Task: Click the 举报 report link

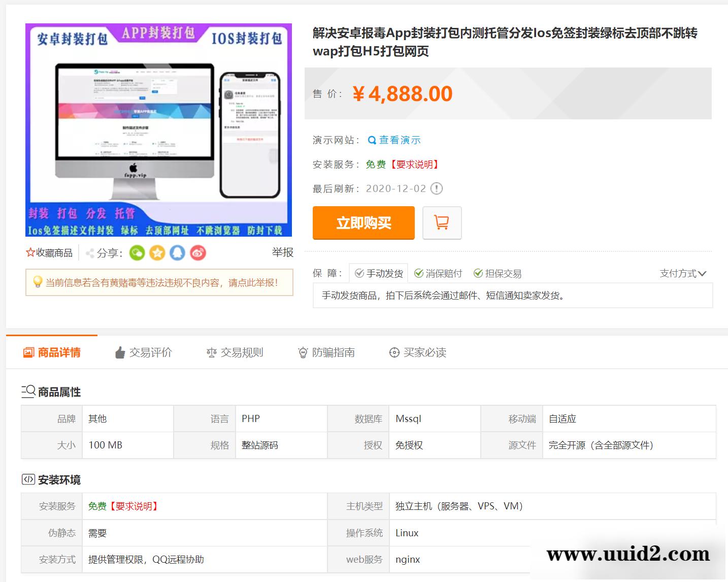Action: [283, 252]
